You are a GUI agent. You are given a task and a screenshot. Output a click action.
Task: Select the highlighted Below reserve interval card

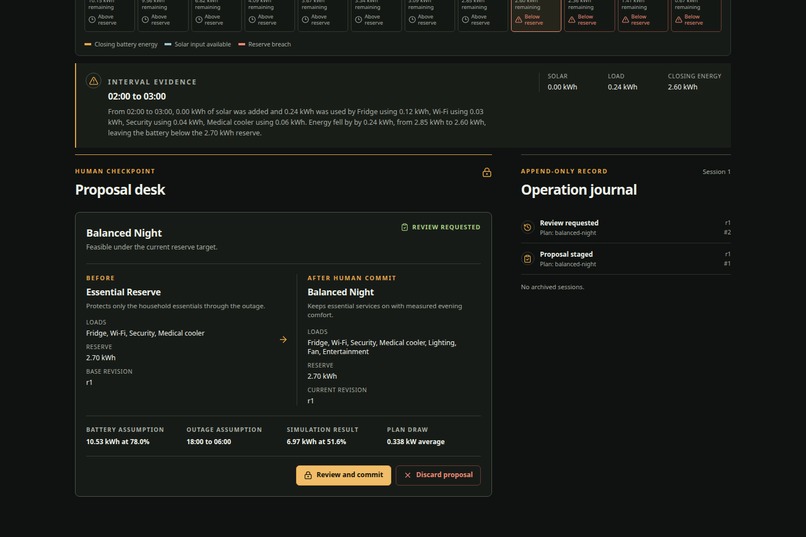pos(536,15)
